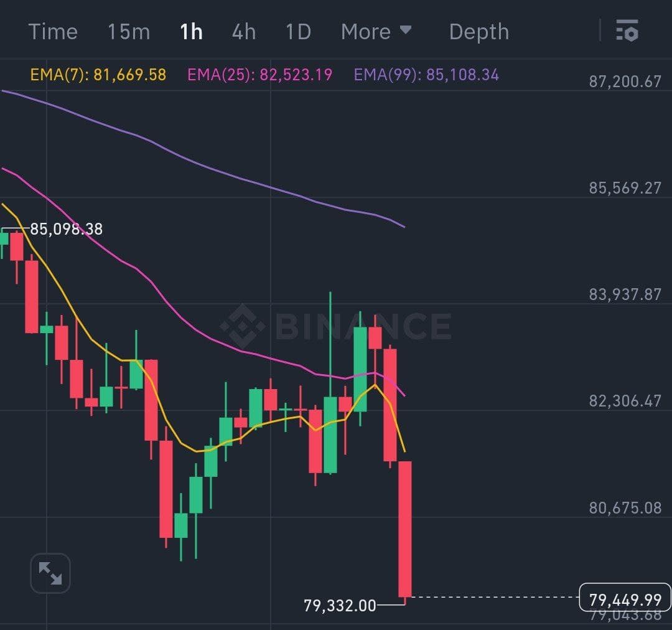This screenshot has height=630, width=672.
Task: Click the EMA(7) indicator label
Action: tap(98, 75)
